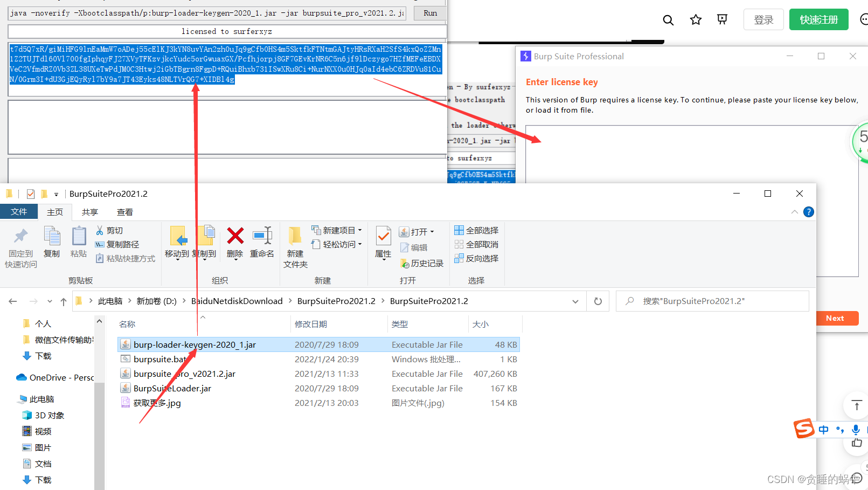
Task: Click the Date modified (修改日期) column header
Action: (x=311, y=324)
